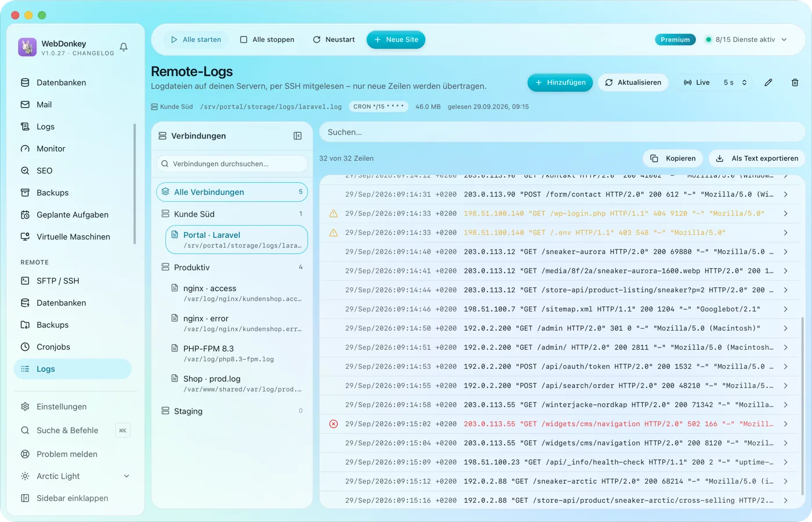Viewport: 812px width, 522px height.
Task: Expand the Staging connection group
Action: pyautogui.click(x=232, y=411)
